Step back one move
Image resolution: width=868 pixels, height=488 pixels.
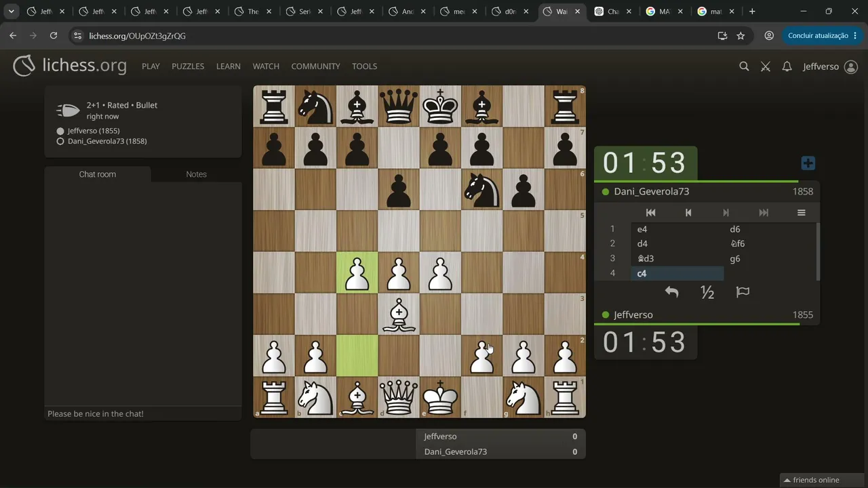[688, 212]
